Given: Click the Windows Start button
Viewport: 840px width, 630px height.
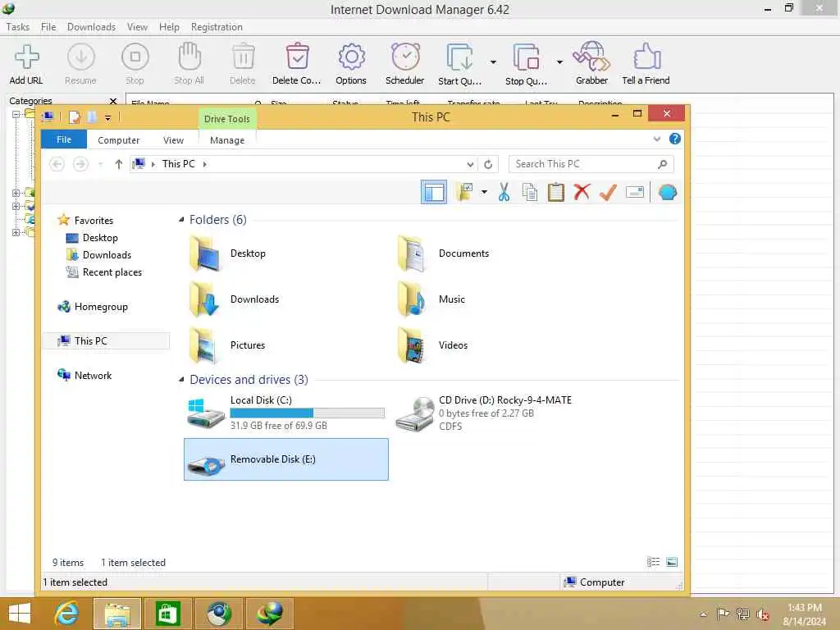Looking at the screenshot, I should pyautogui.click(x=20, y=614).
